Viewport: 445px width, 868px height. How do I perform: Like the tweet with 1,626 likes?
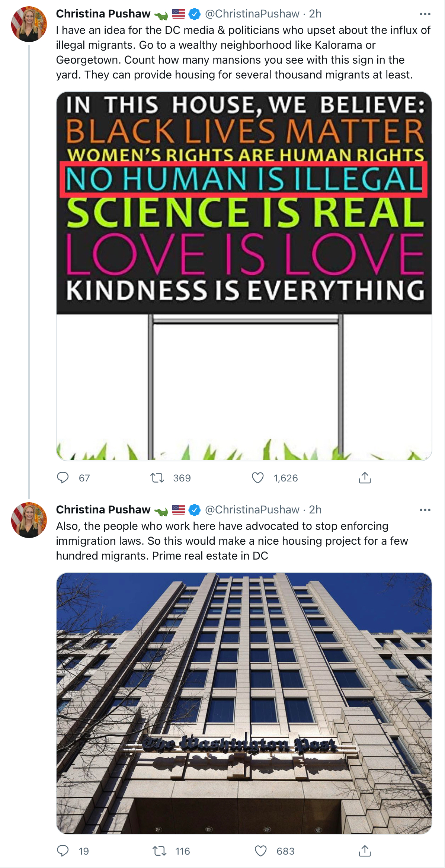(257, 478)
